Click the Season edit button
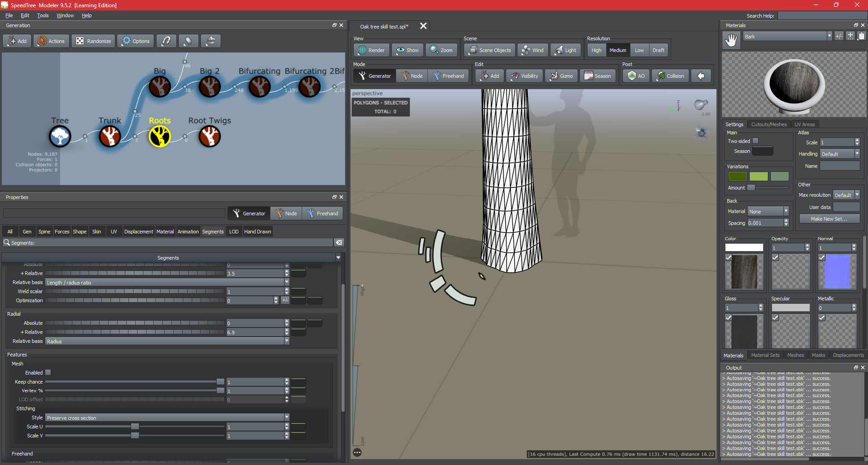868x465 pixels. 598,76
